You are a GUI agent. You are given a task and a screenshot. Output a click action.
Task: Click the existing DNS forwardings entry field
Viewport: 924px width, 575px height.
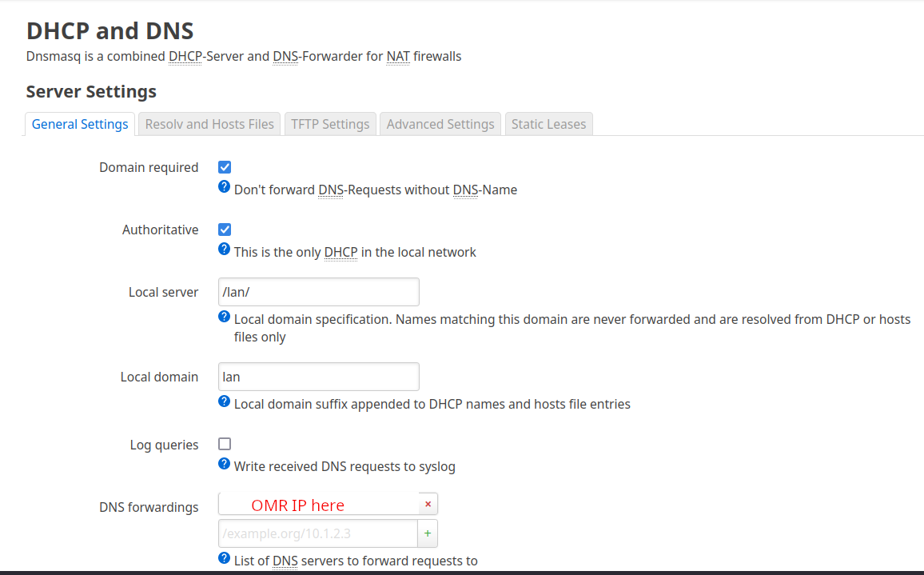click(x=319, y=505)
